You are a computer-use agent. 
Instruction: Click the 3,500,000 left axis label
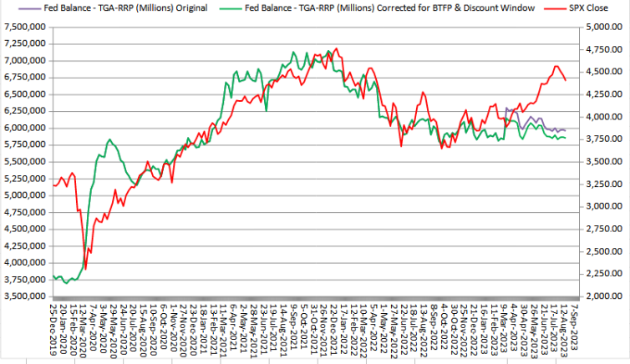(25, 296)
